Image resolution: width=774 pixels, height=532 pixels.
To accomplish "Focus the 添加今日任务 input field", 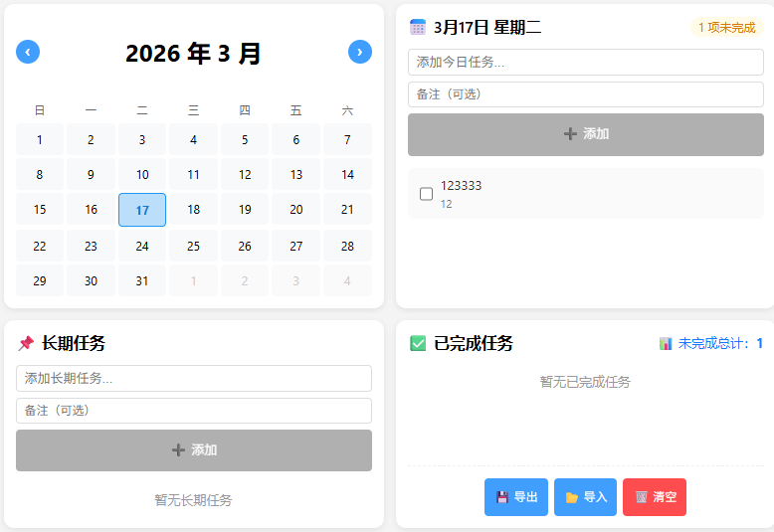I will 585,63.
